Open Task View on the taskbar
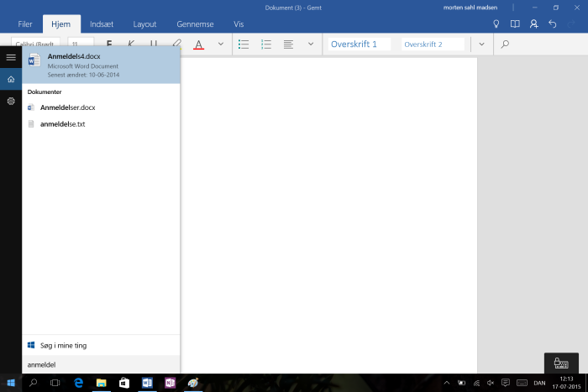Viewport: 588px width, 392px height. point(55,383)
